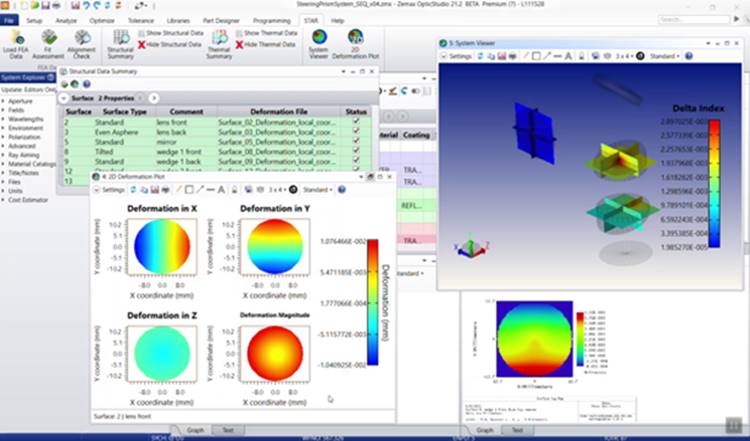Click the help icon in the 2D Deformation Plot

(x=342, y=190)
